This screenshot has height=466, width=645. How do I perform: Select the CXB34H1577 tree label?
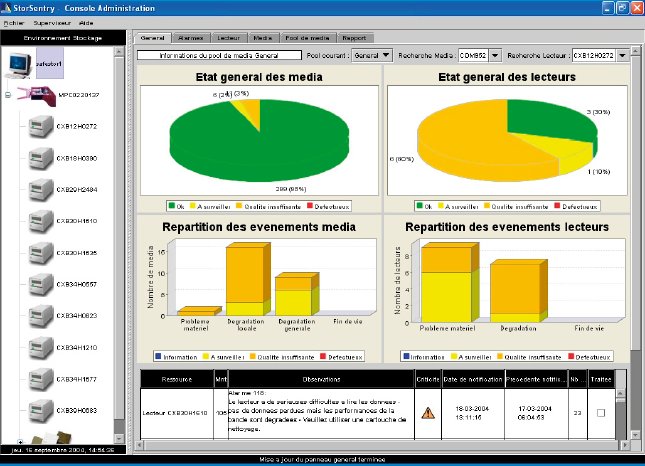tap(77, 379)
